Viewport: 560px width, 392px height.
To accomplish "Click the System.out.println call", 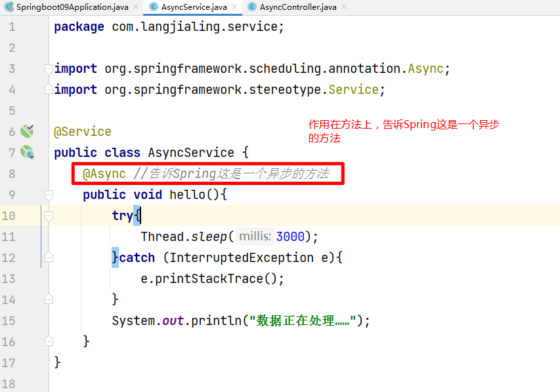I will coord(241,320).
